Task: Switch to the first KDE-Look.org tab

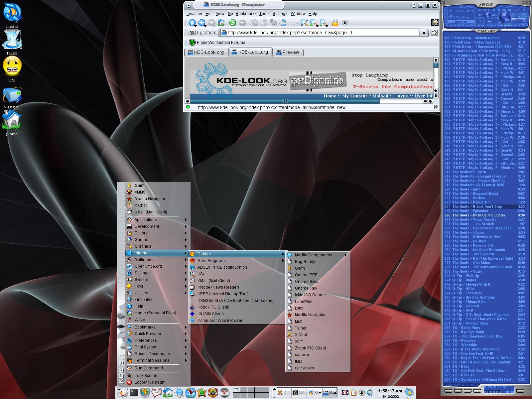Action: click(x=206, y=52)
